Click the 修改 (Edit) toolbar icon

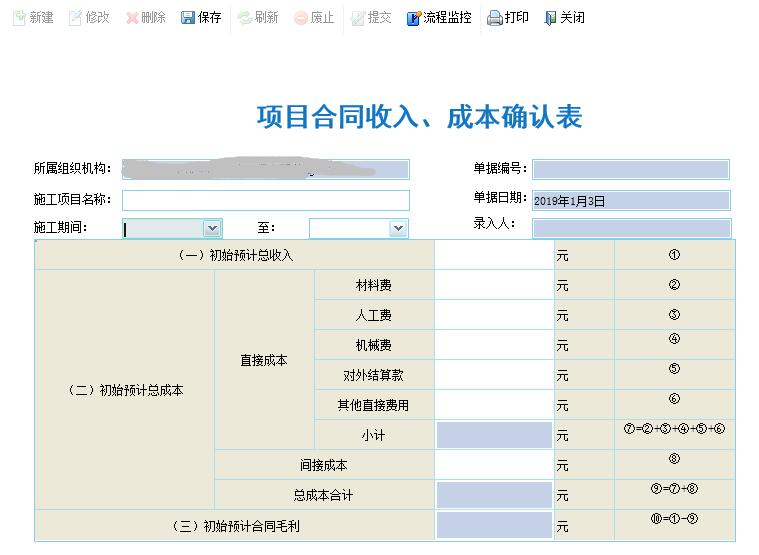pyautogui.click(x=75, y=18)
